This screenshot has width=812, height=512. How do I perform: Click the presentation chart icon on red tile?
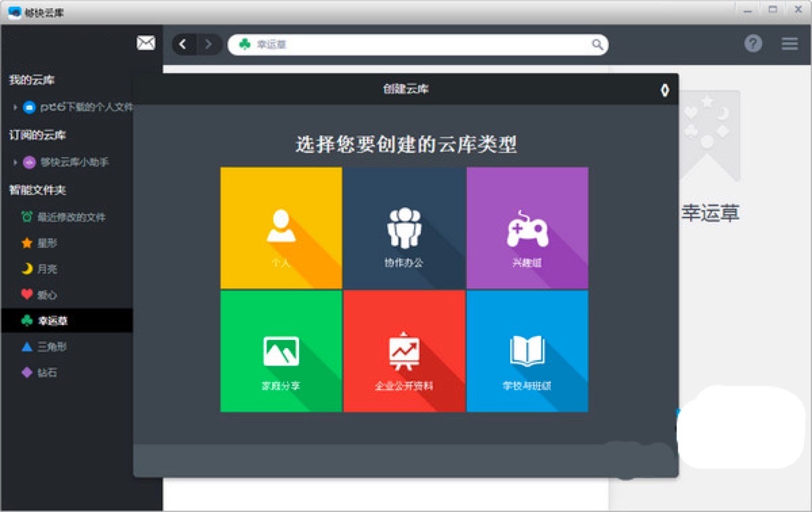click(x=404, y=351)
